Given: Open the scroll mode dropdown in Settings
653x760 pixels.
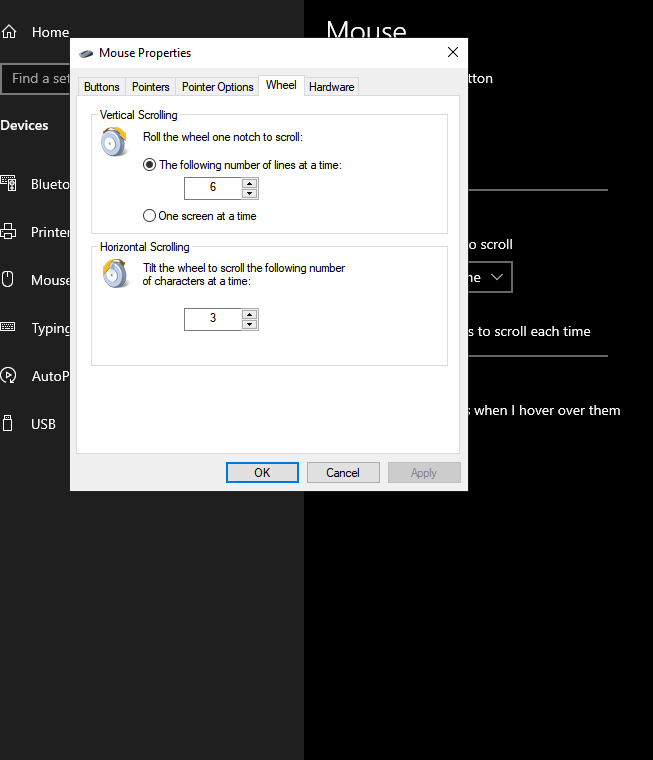Looking at the screenshot, I should point(490,277).
